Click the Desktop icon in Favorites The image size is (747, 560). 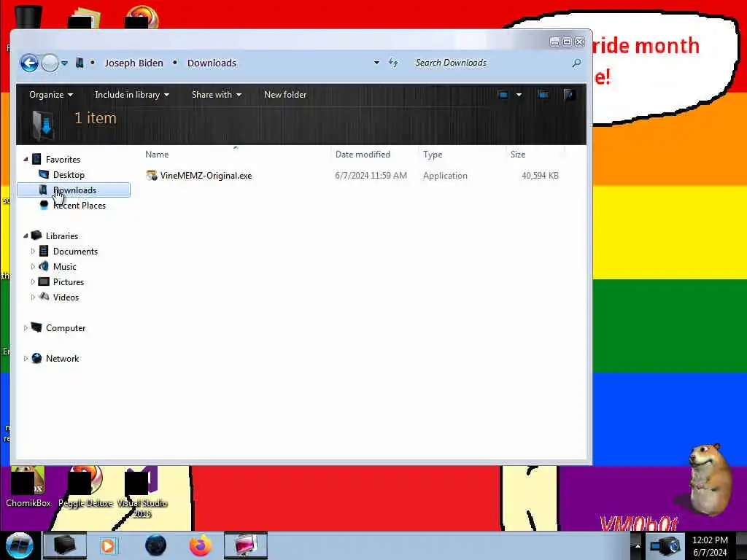click(x=44, y=174)
